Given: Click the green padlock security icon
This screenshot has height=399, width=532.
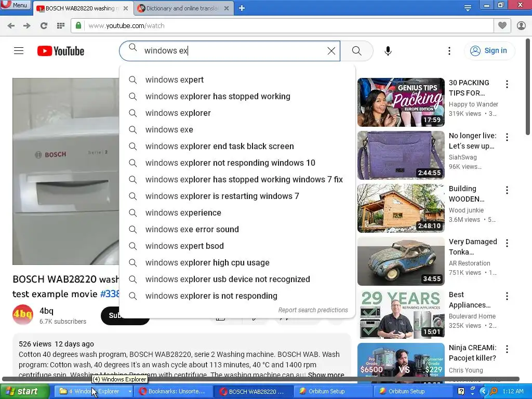Looking at the screenshot, I should tap(78, 25).
